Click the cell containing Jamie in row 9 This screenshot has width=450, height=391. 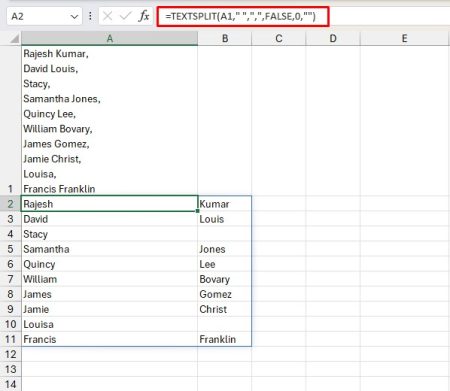click(109, 309)
